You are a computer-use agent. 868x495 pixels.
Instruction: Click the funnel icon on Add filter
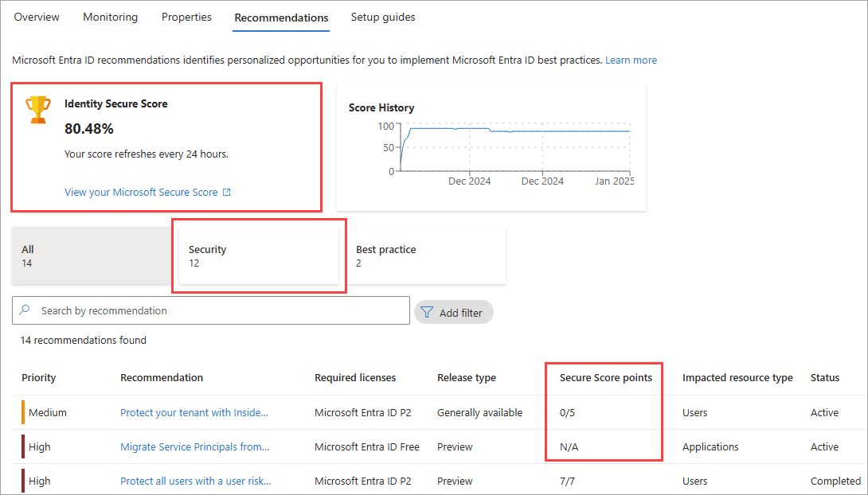(x=427, y=313)
